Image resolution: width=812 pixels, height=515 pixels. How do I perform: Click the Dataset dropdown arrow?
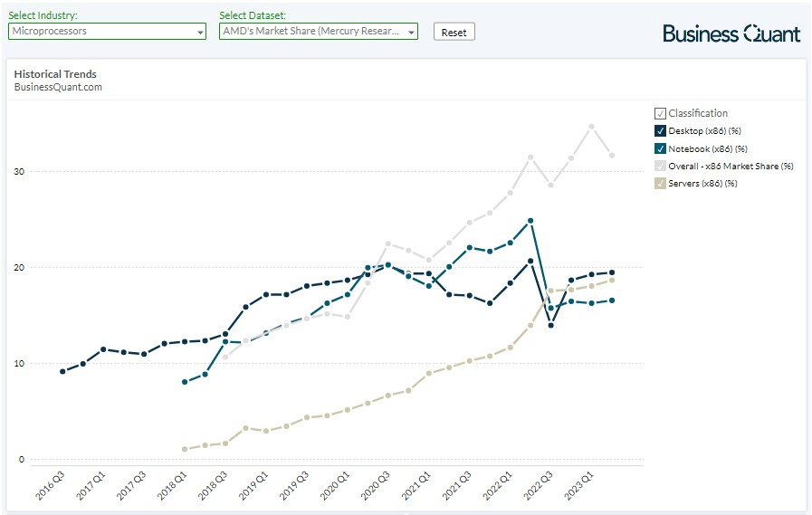412,33
